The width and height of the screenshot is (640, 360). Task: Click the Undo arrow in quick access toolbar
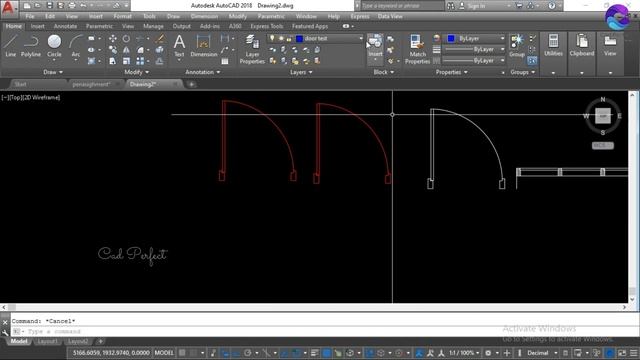83,6
